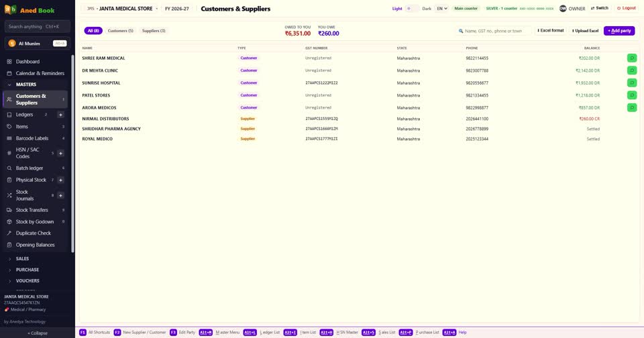Click New Supplier / Customer F2 shortcut

coord(140,332)
